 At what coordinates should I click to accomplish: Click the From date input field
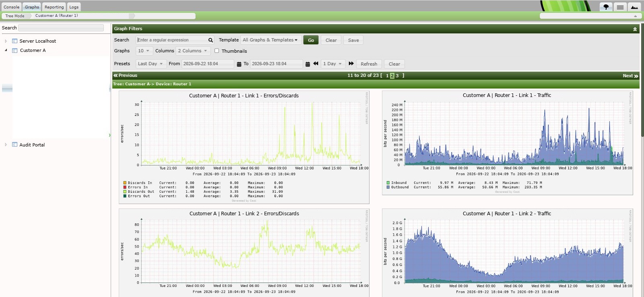208,64
